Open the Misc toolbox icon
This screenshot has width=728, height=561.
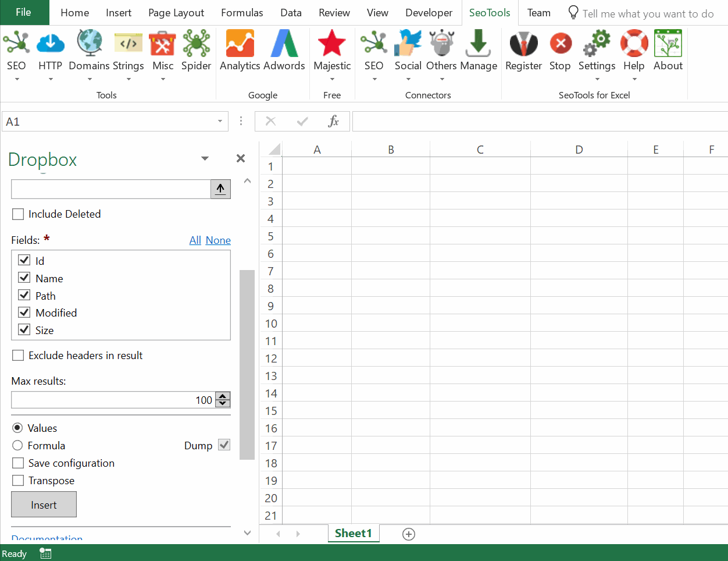163,43
